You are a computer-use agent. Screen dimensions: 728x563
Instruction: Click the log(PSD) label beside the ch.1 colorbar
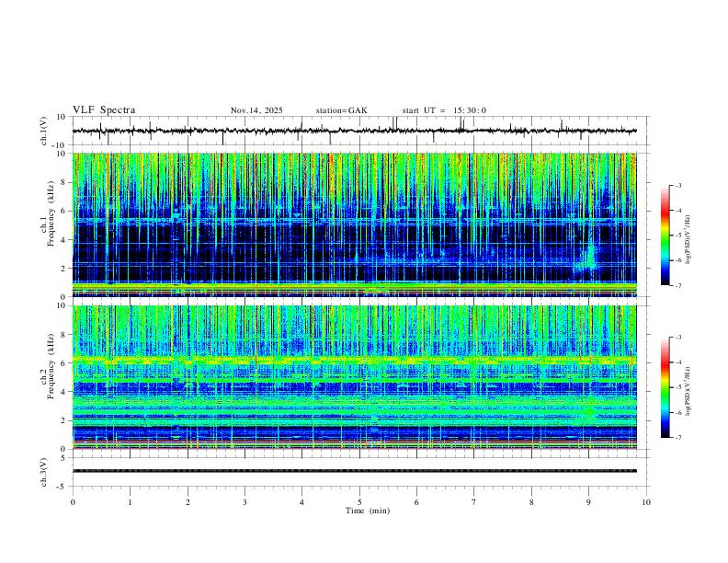coord(688,240)
